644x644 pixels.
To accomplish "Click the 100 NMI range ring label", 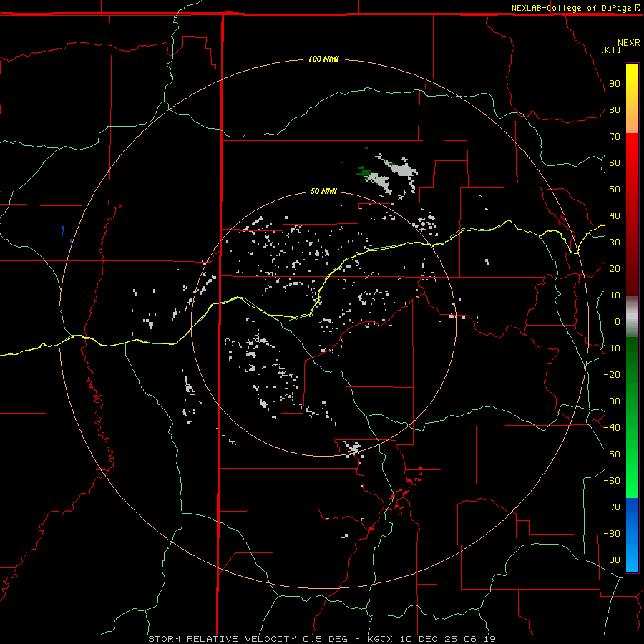I will click(323, 59).
